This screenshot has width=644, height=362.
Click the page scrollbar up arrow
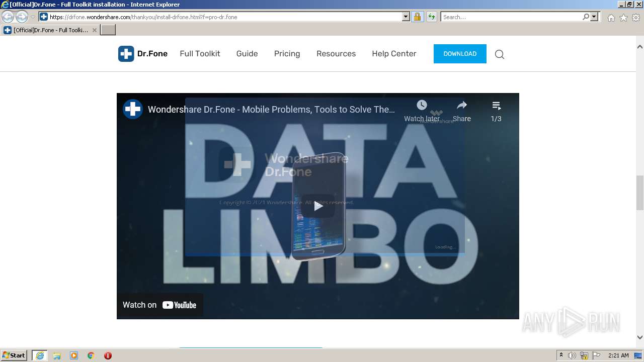tap(640, 47)
